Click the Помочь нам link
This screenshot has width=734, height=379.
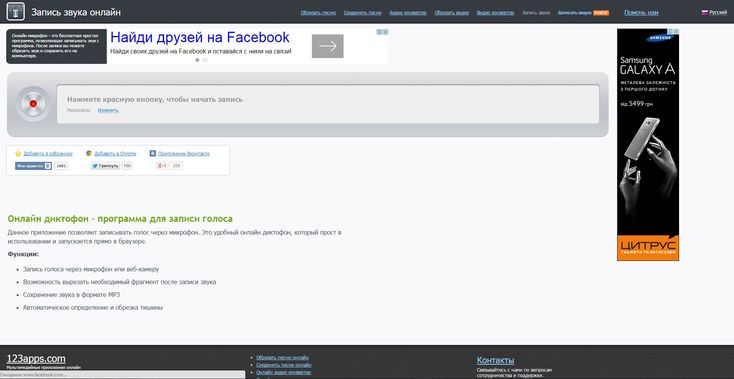(x=641, y=13)
